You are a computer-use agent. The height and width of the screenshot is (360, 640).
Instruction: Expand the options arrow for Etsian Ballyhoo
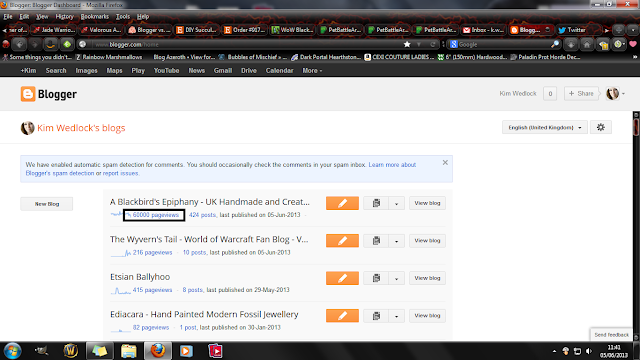tap(396, 278)
